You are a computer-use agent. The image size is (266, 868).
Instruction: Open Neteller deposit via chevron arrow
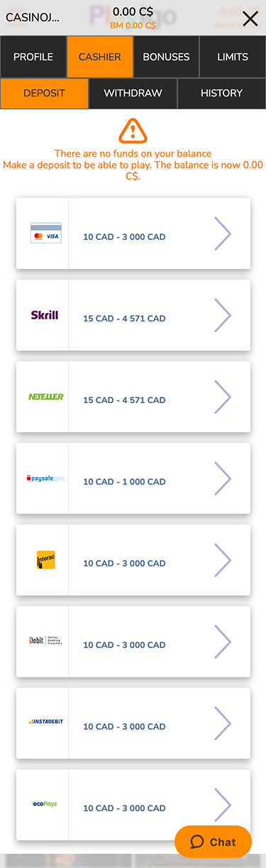[x=223, y=397]
